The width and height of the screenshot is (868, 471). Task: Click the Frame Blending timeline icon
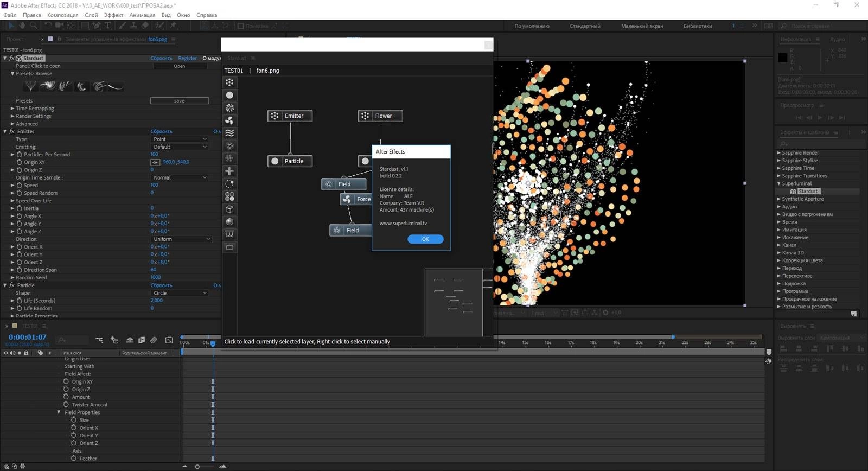pyautogui.click(x=142, y=340)
